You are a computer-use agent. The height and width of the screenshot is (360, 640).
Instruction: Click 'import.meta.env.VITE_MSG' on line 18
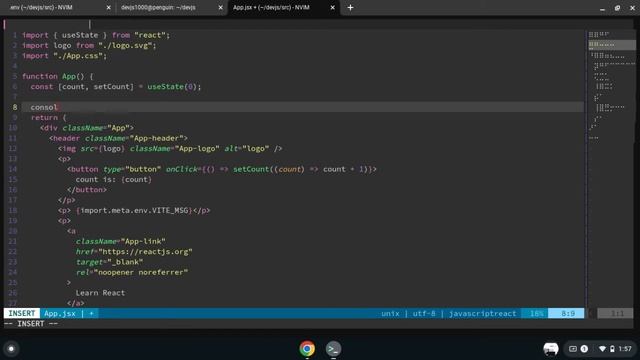tap(134, 210)
